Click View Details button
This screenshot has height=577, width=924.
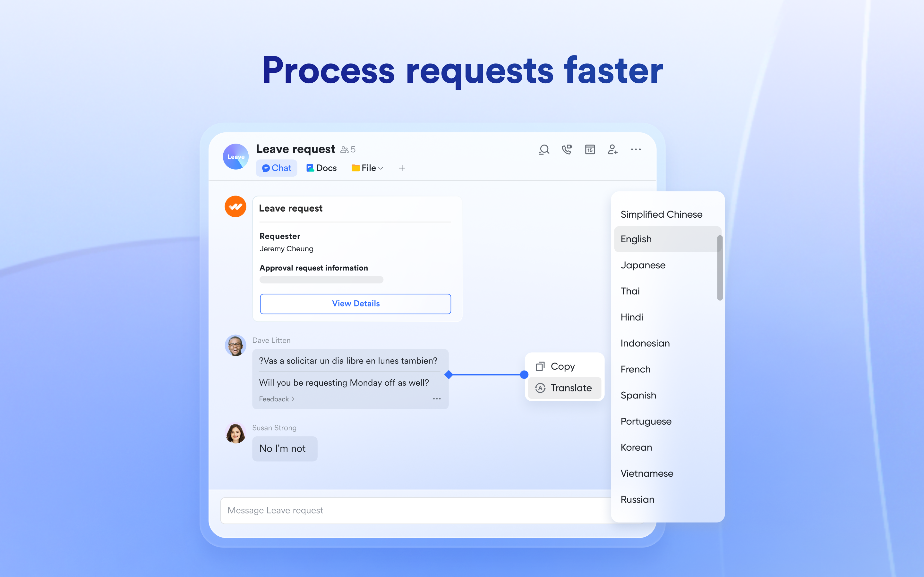[x=356, y=304]
